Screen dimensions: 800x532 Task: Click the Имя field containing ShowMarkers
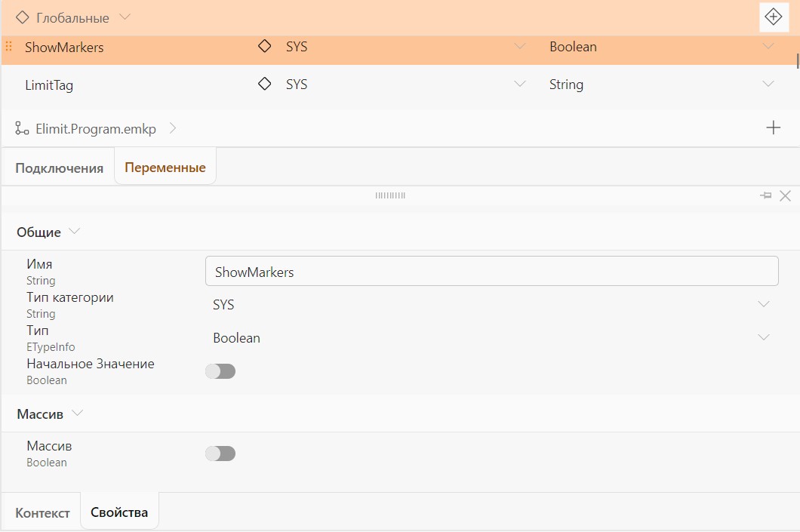(x=492, y=272)
